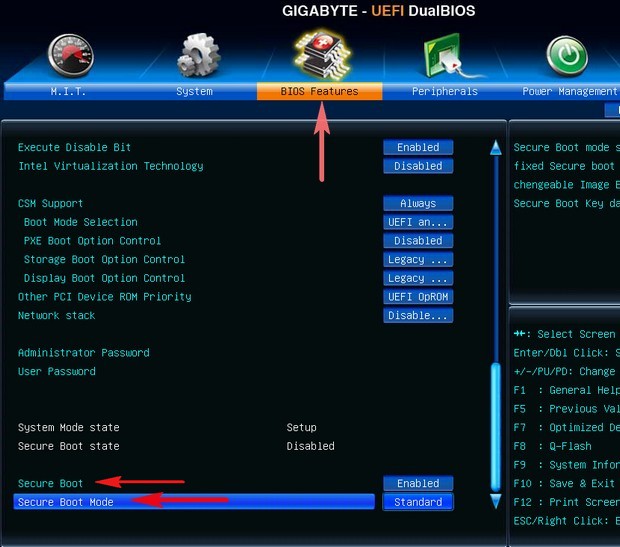Select Storage Boot Option Control row
This screenshot has width=620, height=547.
pyautogui.click(x=104, y=259)
